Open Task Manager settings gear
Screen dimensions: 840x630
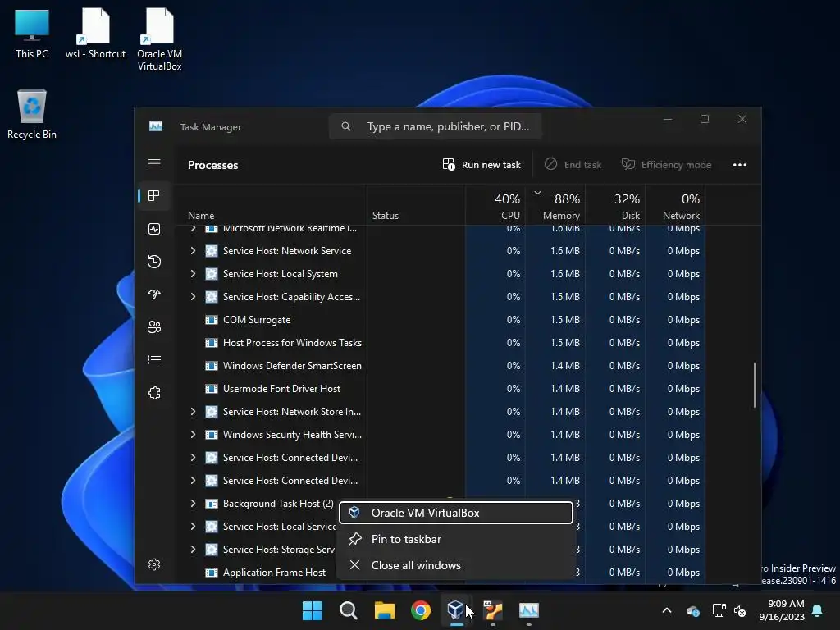coord(154,564)
